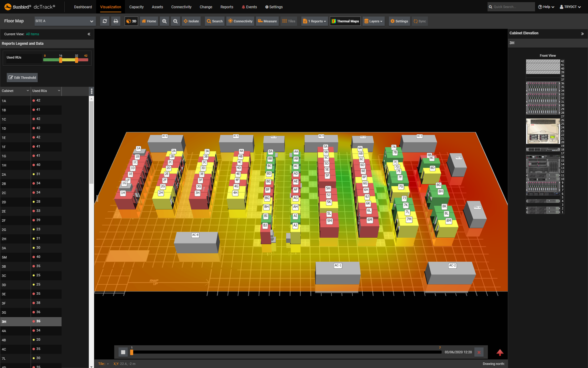Show Connectivity on the floor map
Screen dimensions: 588x368
(240, 21)
